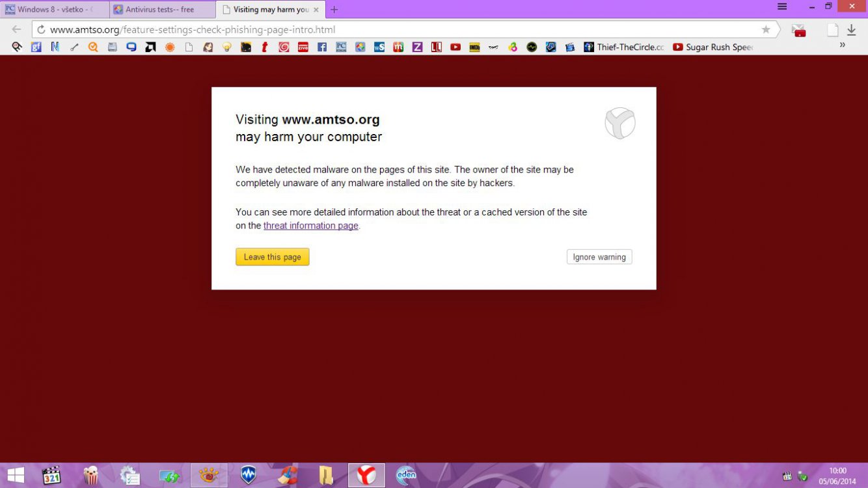Open Thief-TheCircle.cc bookmark
The image size is (868, 488).
click(624, 47)
